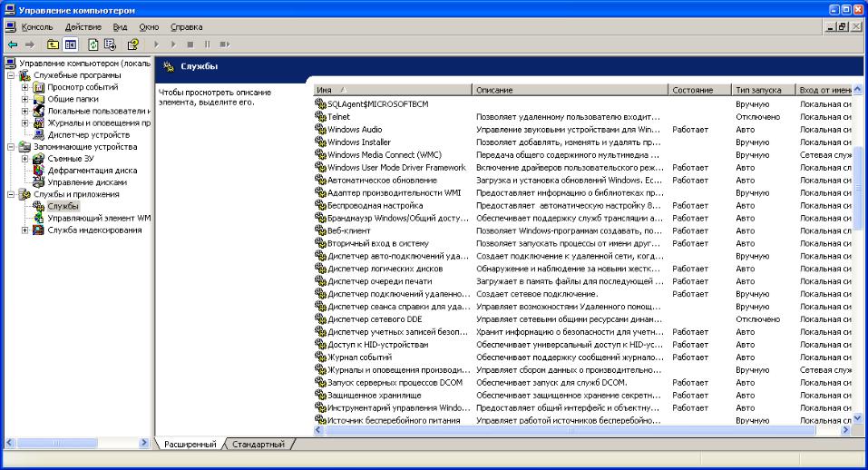Expand the Просмотр событий node
This screenshot has width=868, height=470.
coord(24,87)
